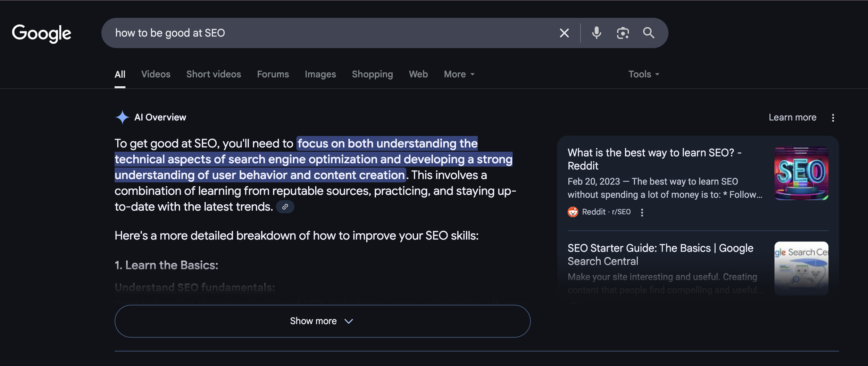Click the Reddit · r/SEO source label
868x366 pixels.
[606, 212]
